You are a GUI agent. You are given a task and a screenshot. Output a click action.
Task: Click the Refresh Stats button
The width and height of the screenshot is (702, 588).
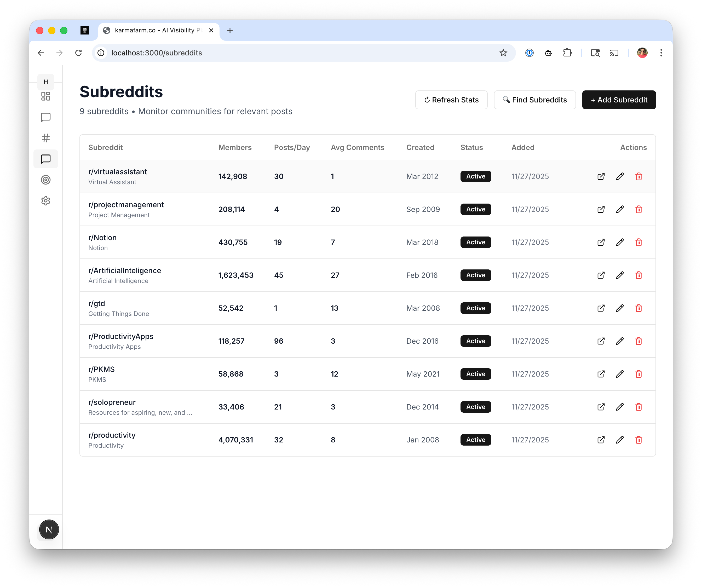point(451,100)
